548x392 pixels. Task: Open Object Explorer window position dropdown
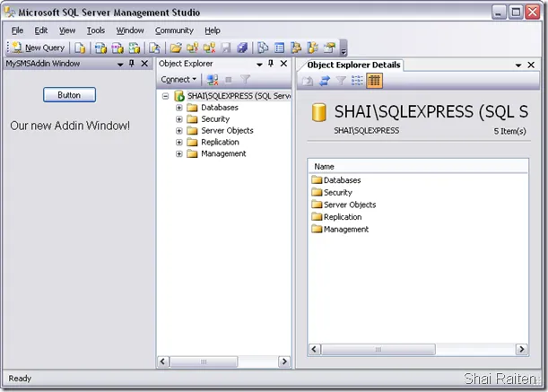click(259, 64)
